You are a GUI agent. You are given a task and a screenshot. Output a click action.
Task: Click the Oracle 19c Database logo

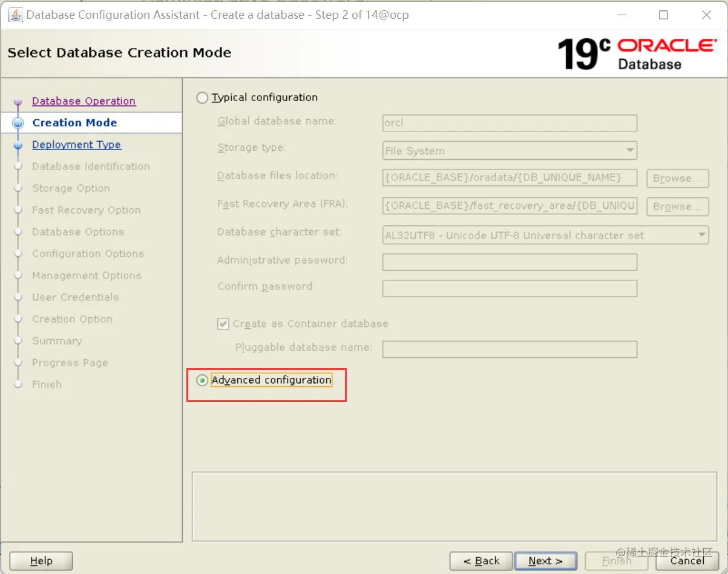tap(637, 53)
